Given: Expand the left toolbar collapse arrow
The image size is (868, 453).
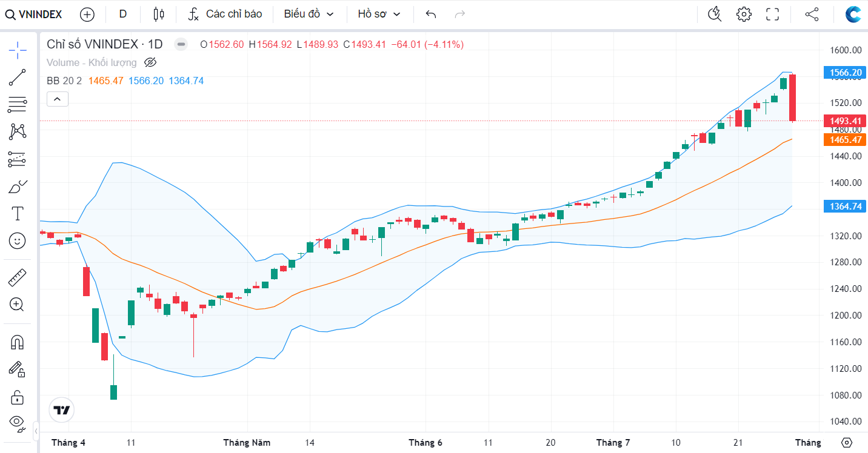Looking at the screenshot, I should pyautogui.click(x=36, y=431).
